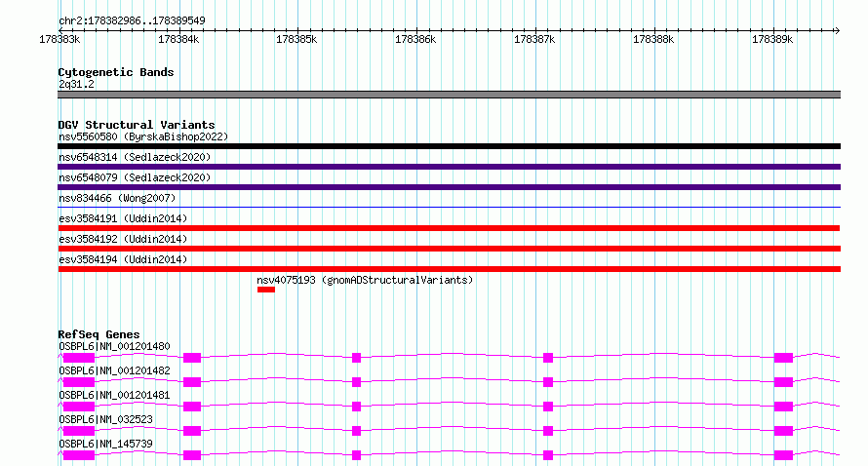Click the 178385k coordinate on the ruler
Screen dimensions: 868x466
point(296,39)
